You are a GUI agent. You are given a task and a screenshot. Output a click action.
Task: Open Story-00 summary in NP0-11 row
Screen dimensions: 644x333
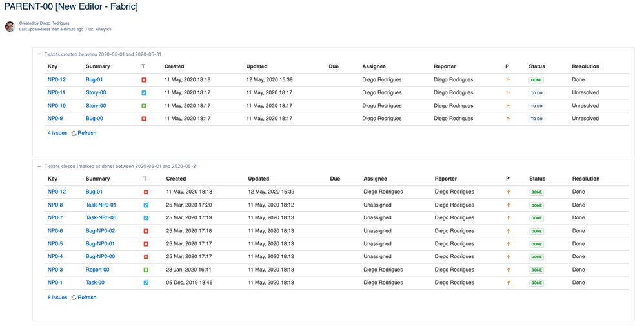96,92
